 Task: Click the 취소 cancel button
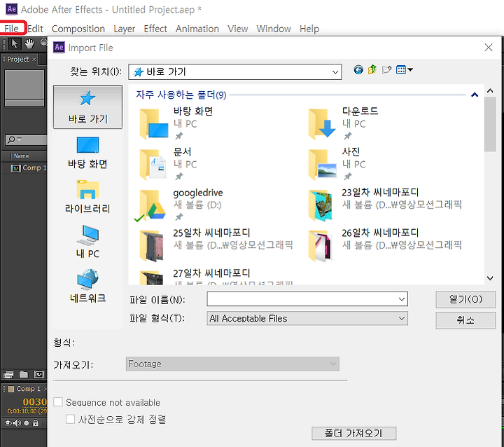[465, 320]
